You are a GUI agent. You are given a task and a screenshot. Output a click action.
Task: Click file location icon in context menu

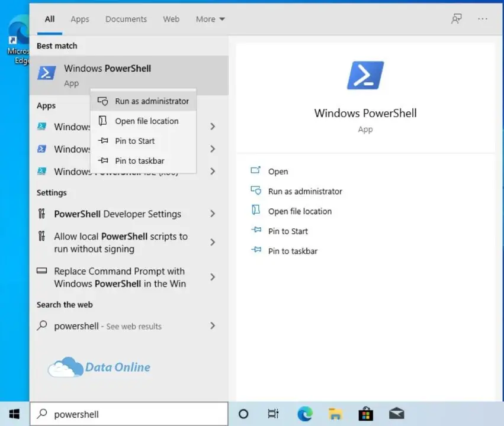coord(102,121)
